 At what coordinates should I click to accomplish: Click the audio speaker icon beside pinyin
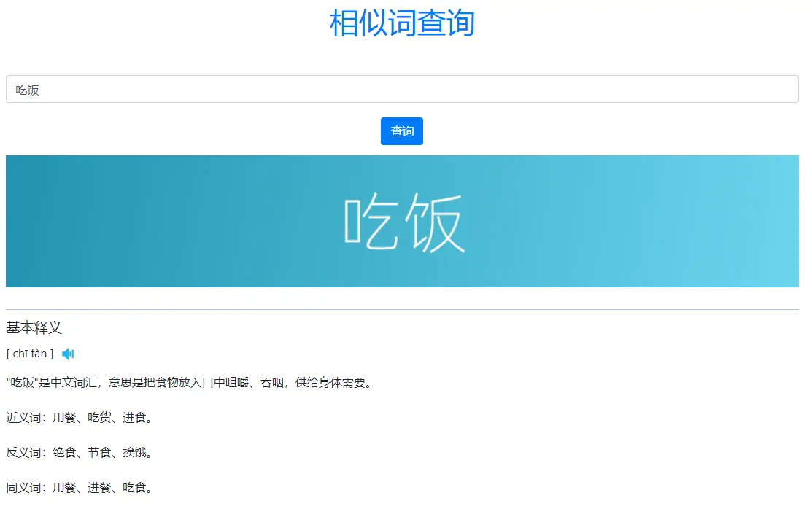coord(68,353)
